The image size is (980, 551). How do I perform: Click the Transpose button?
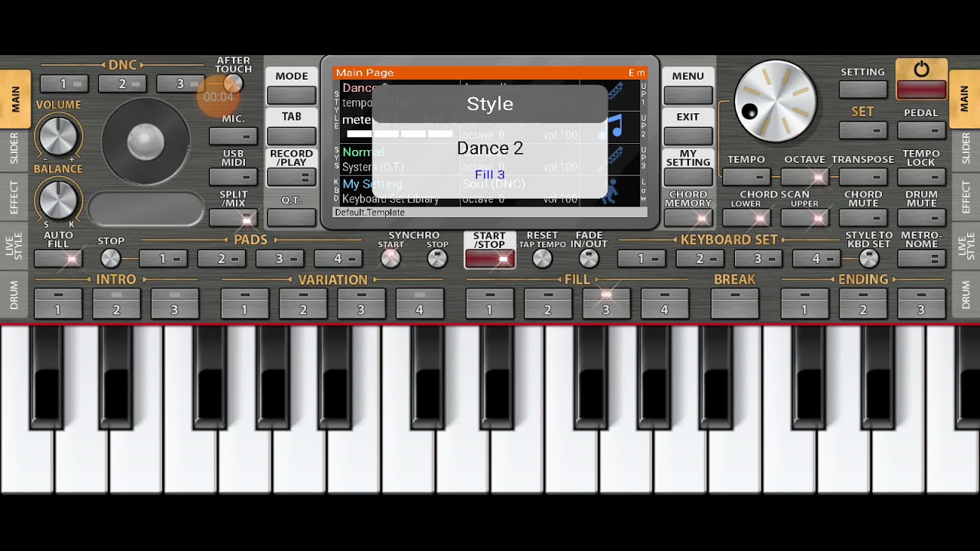[x=863, y=177]
